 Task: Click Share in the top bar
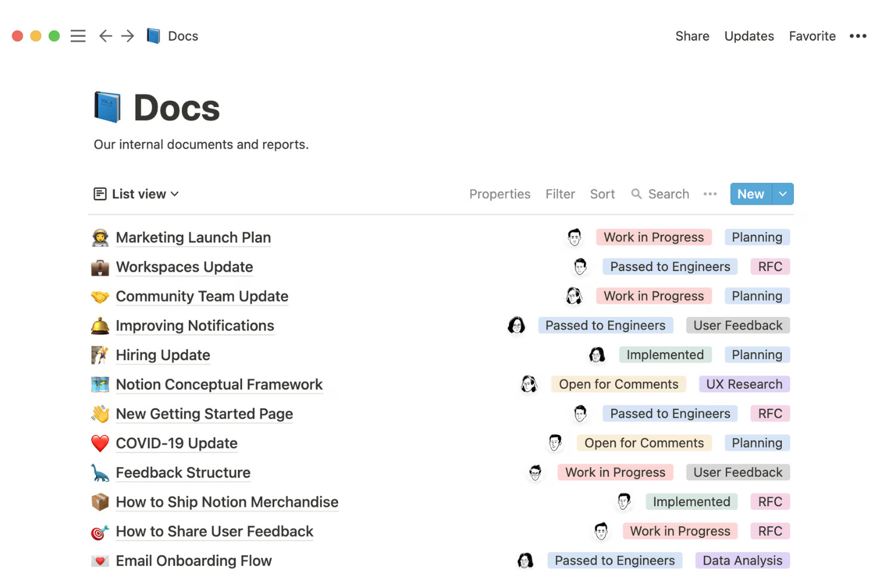(692, 36)
